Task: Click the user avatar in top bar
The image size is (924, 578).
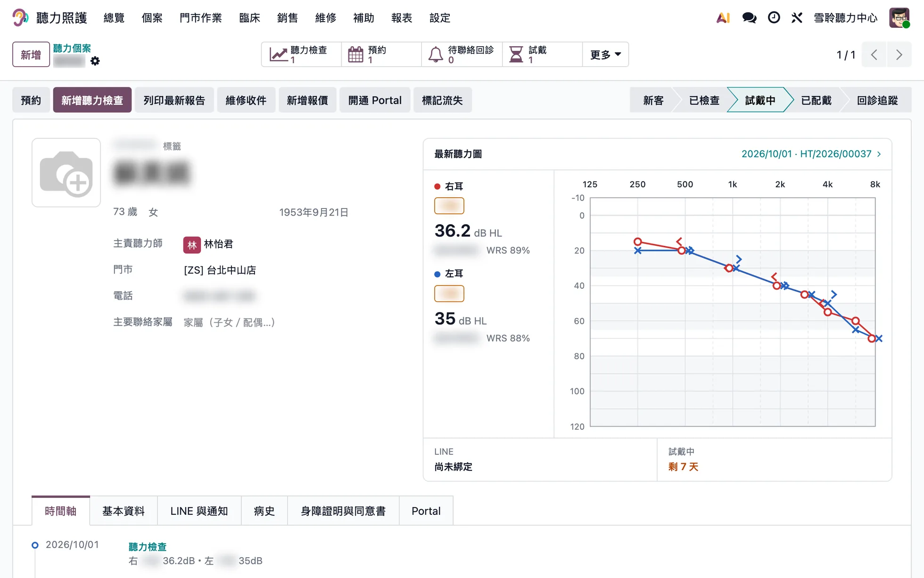Action: (899, 18)
